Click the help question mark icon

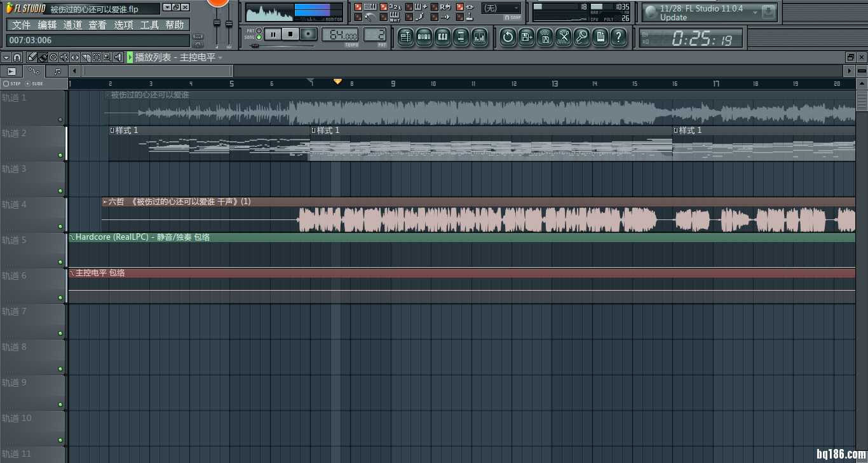618,37
